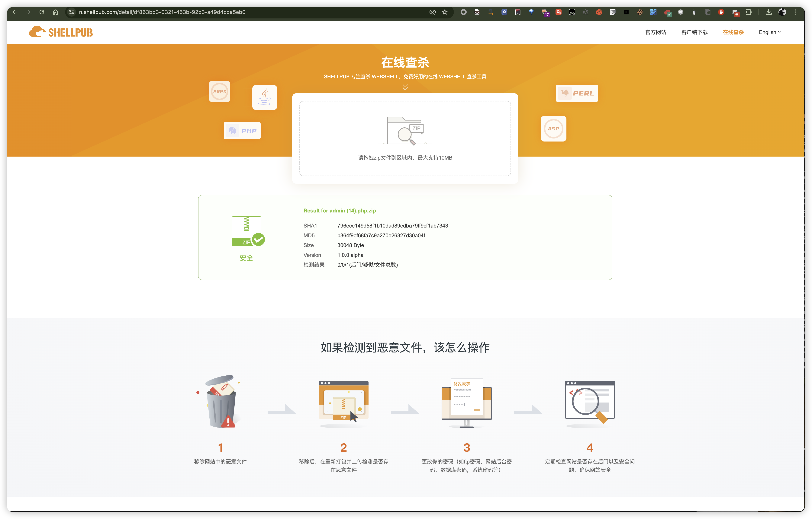Open the masked face extension
The image size is (812, 519).
coord(477,12)
